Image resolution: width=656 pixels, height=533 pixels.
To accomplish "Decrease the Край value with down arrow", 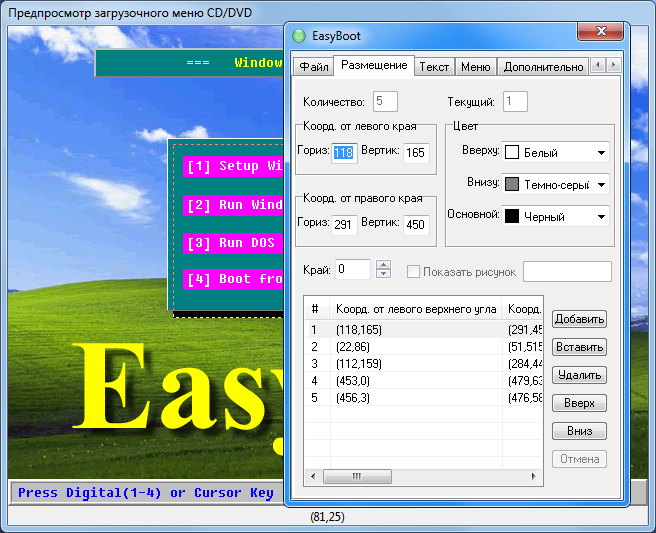I will coord(383,274).
